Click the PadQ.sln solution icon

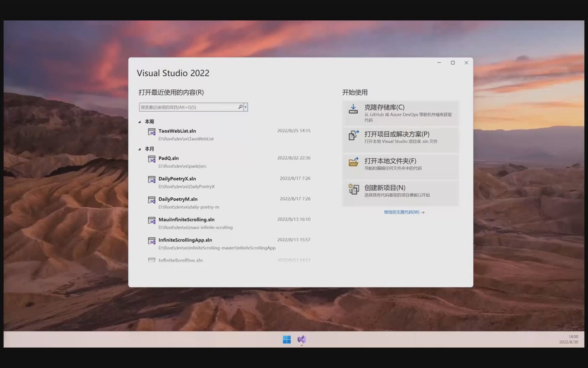coord(152,159)
